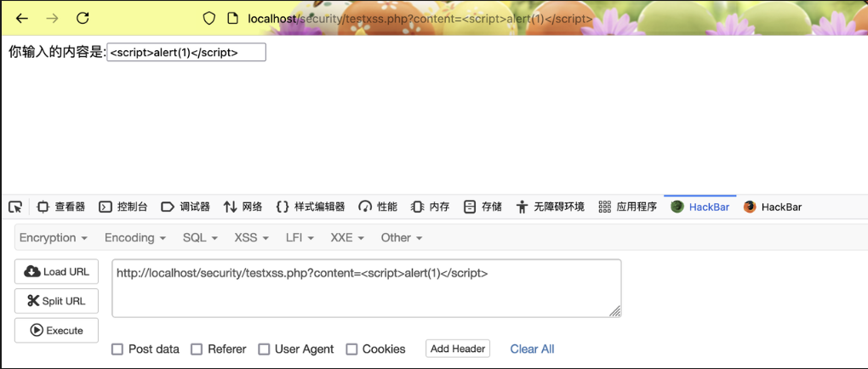Open the SQL dropdown menu

click(200, 238)
